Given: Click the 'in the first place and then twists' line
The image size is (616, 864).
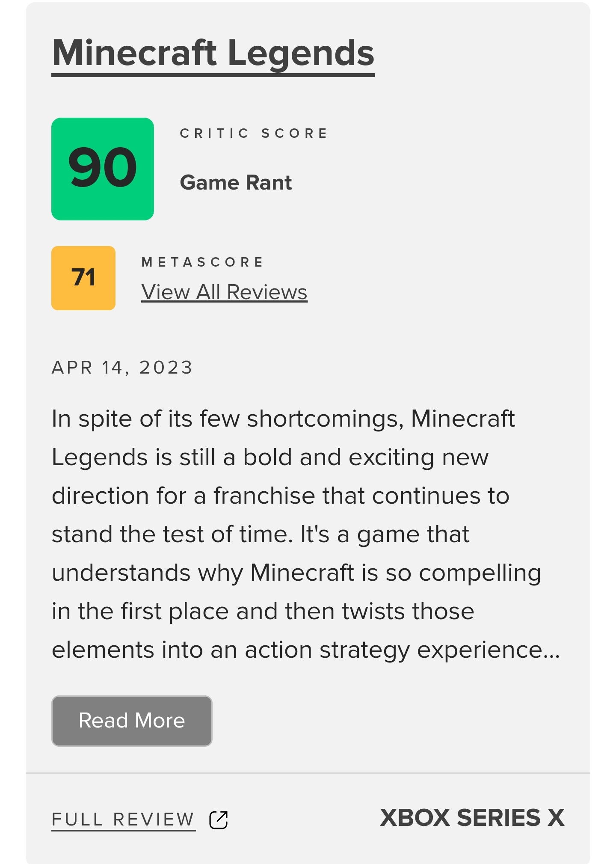Looking at the screenshot, I should pos(263,612).
